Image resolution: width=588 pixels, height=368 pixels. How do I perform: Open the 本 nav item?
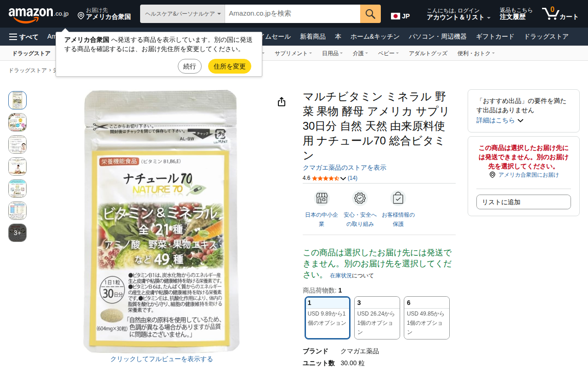pos(338,37)
